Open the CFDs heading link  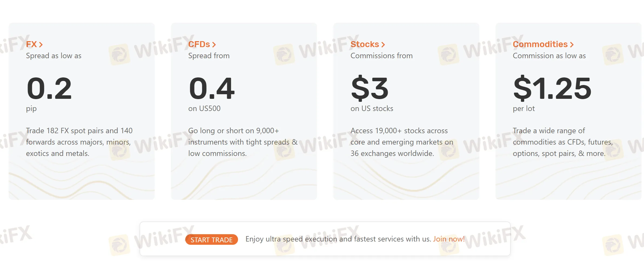(x=199, y=44)
